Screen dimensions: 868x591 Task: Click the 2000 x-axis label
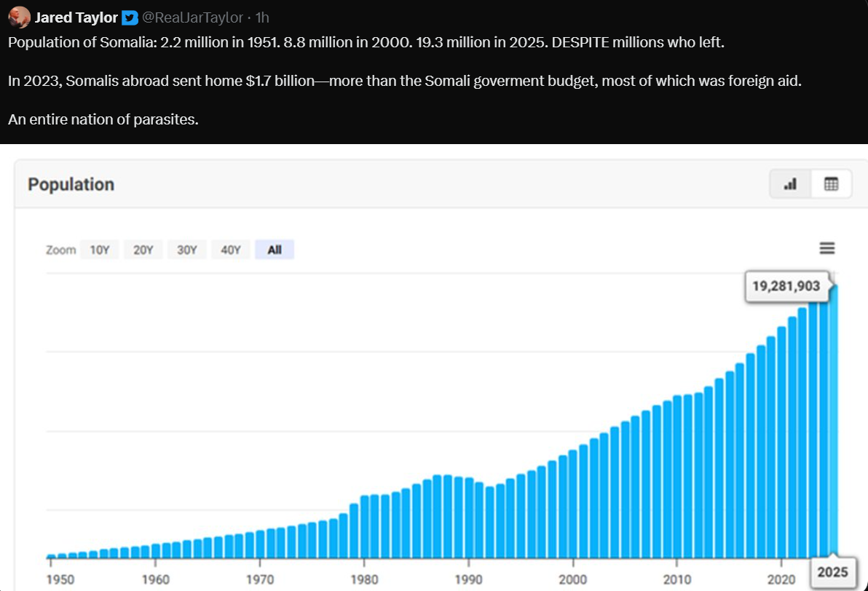point(573,579)
